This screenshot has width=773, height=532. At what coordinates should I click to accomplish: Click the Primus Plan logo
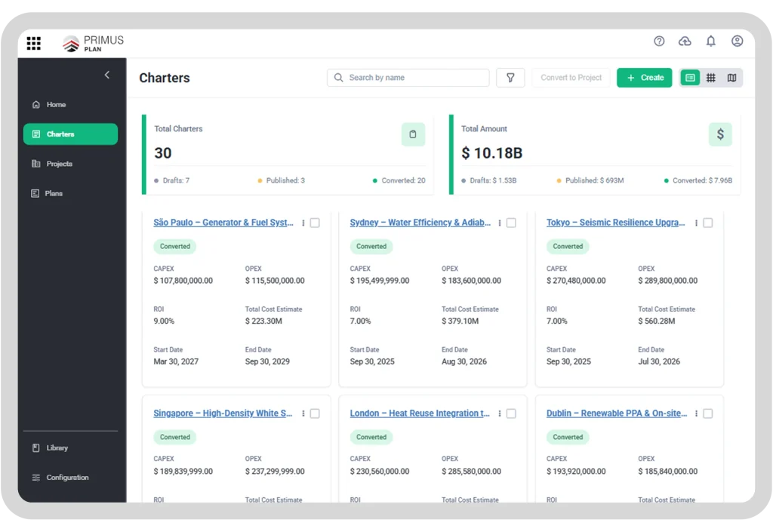[x=93, y=43]
